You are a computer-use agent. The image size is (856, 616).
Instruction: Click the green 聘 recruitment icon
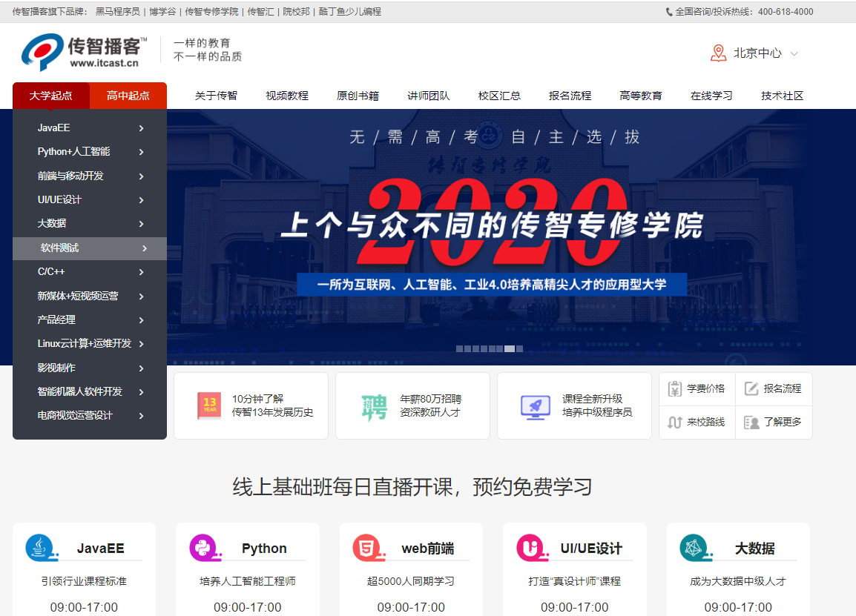[374, 406]
